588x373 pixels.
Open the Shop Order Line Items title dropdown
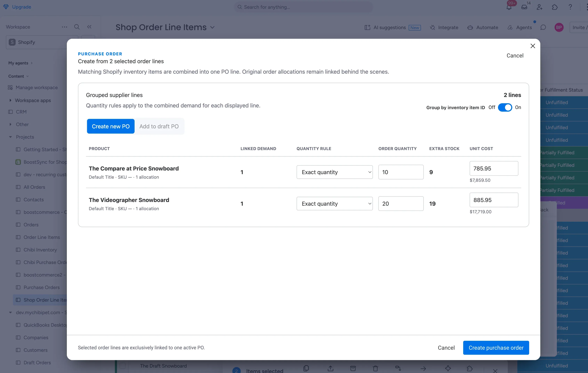point(212,27)
